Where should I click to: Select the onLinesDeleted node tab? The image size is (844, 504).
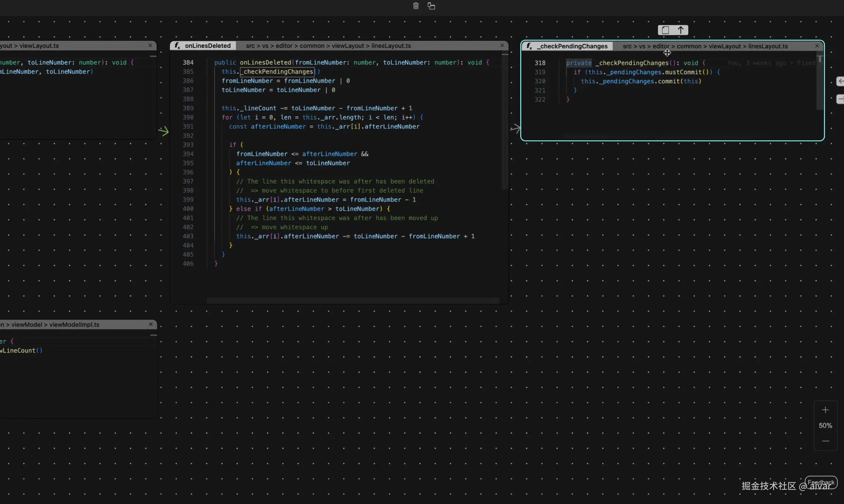(x=207, y=46)
